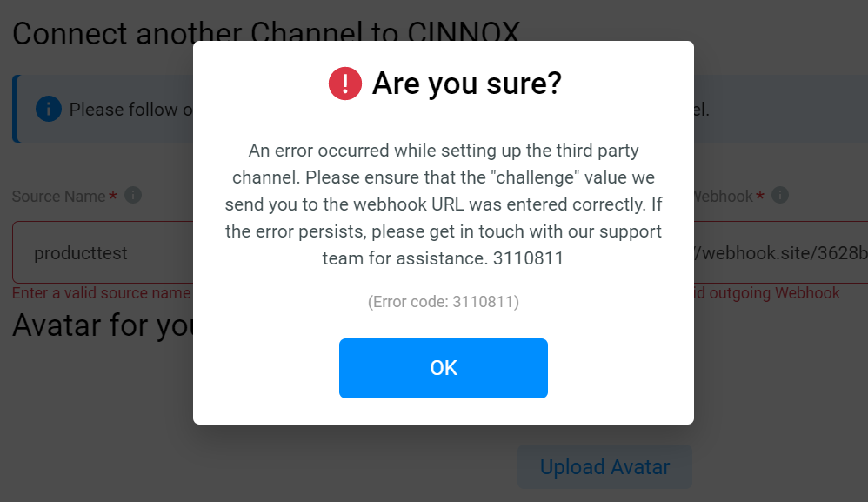Click the challenge value error message paragraph
The height and width of the screenshot is (502, 868).
444,204
